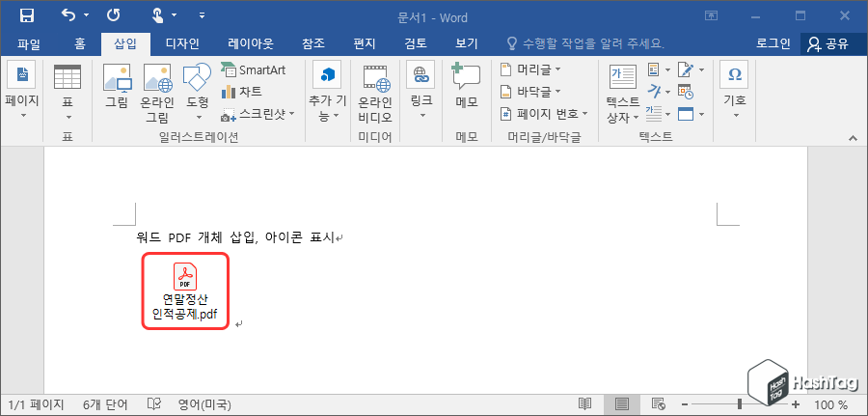The width and height of the screenshot is (868, 416).
Task: Click the Ribbon Display Options icon
Action: coord(712,16)
